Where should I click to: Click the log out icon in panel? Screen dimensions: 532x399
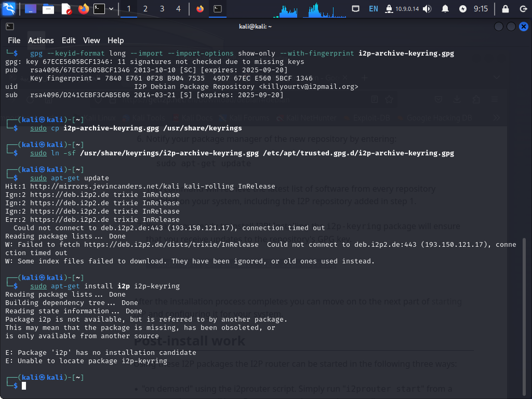coord(523,9)
